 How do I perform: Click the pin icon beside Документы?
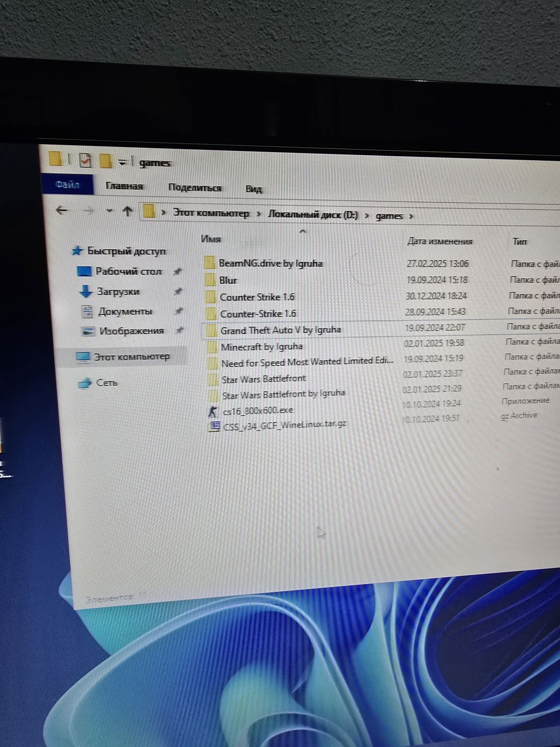180,310
